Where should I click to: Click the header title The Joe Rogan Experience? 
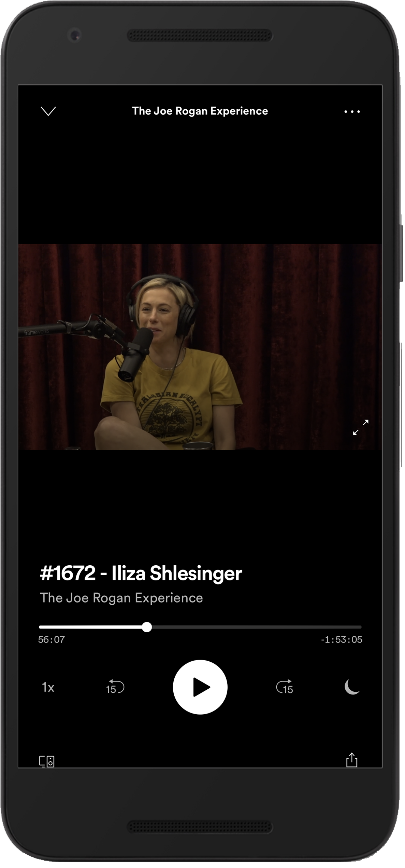pos(200,111)
